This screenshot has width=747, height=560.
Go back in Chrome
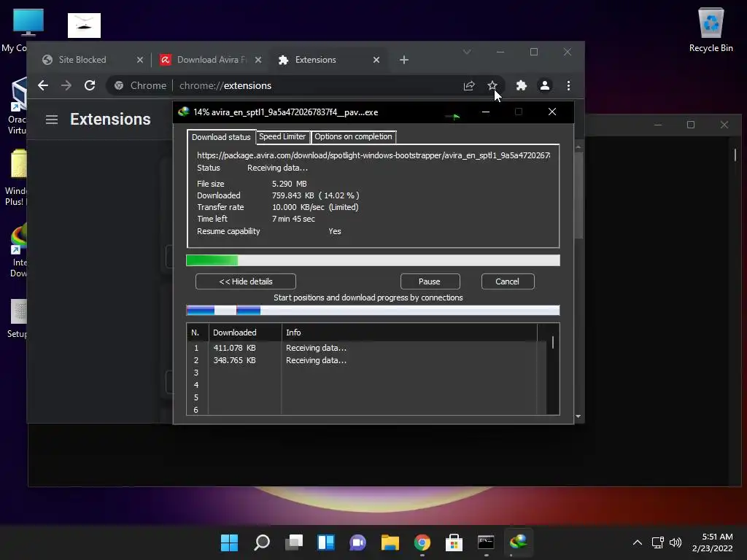tap(43, 86)
